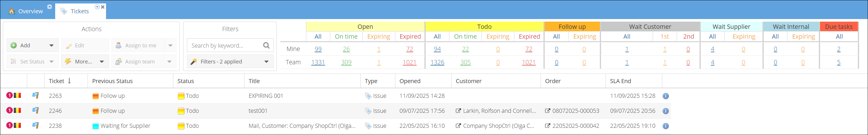The image size is (868, 135).
Task: Click the info icon for ticket 2263
Action: click(x=665, y=96)
